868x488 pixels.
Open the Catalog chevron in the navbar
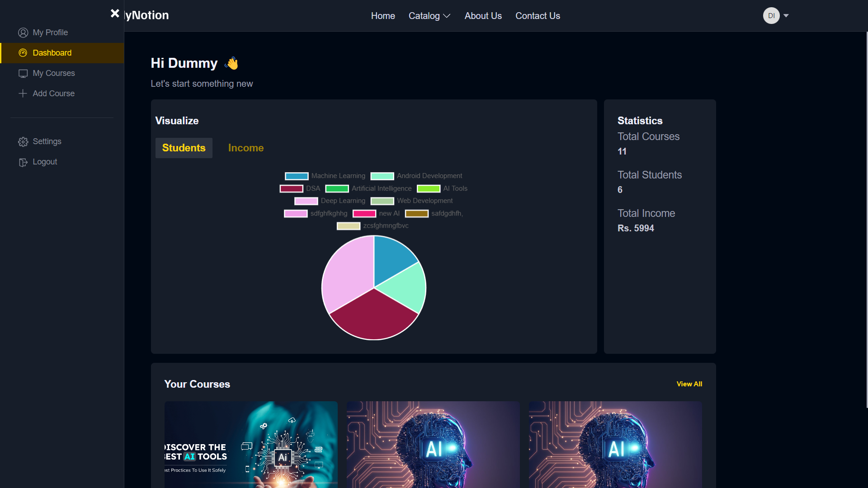pyautogui.click(x=447, y=16)
